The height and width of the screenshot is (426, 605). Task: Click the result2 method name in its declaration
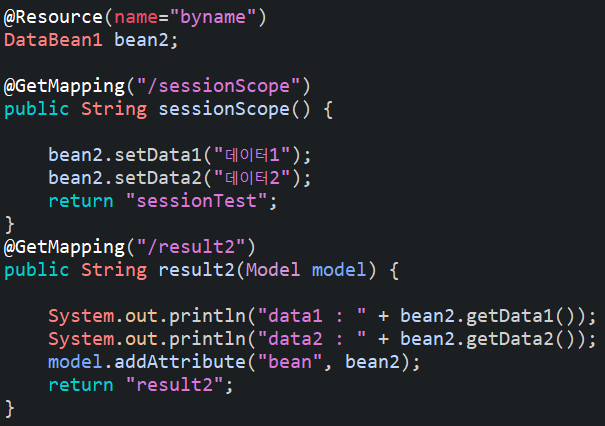(x=196, y=270)
